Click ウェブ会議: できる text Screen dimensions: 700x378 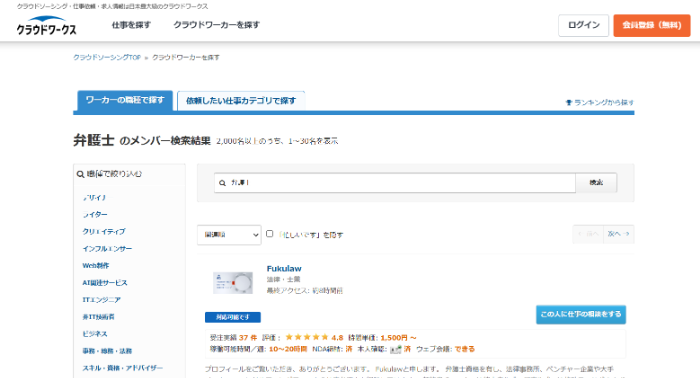[446, 349]
